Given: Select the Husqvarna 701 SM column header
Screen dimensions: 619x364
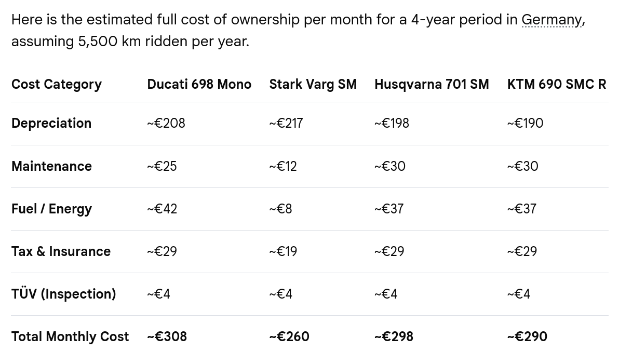Looking at the screenshot, I should pos(432,84).
